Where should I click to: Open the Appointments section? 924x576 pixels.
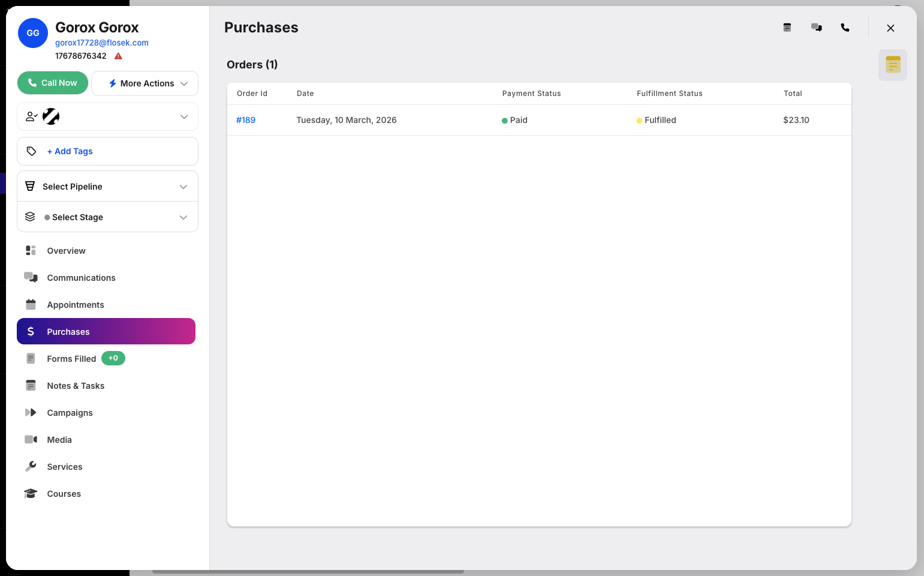tap(106, 305)
